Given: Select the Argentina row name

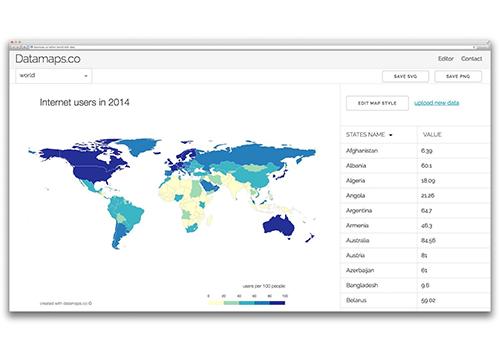Looking at the screenshot, I should (x=359, y=211).
